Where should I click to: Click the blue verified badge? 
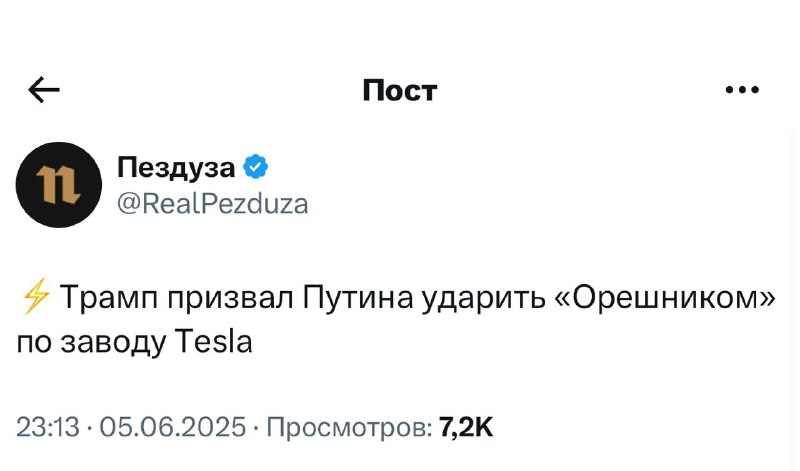[256, 166]
